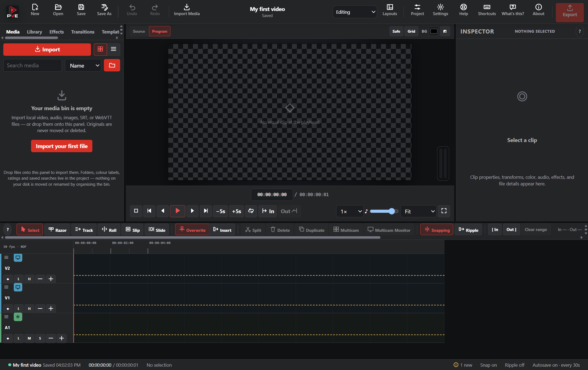Click the red Export button
588x370 pixels.
570,12
